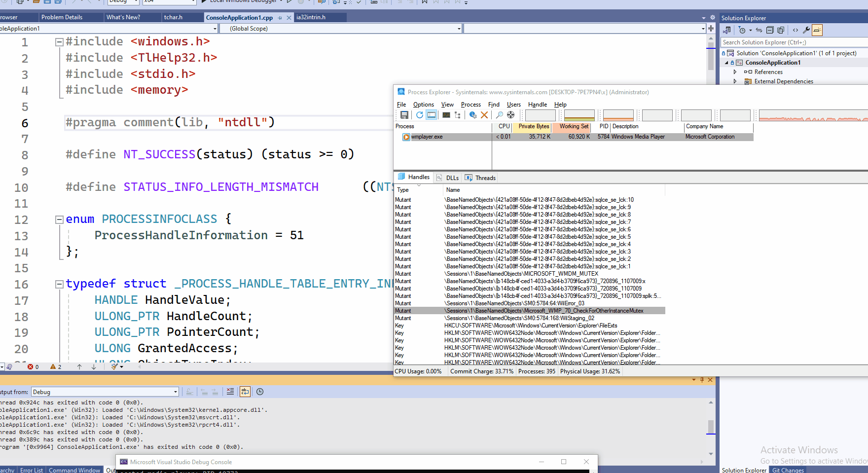Open Command Window tab at bottom

[x=74, y=470]
